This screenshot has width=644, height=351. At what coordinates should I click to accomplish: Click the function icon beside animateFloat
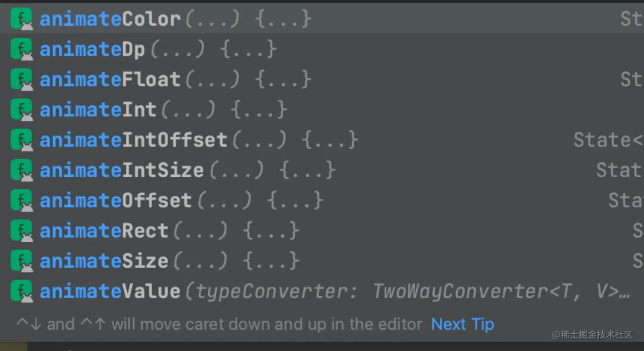tap(21, 79)
